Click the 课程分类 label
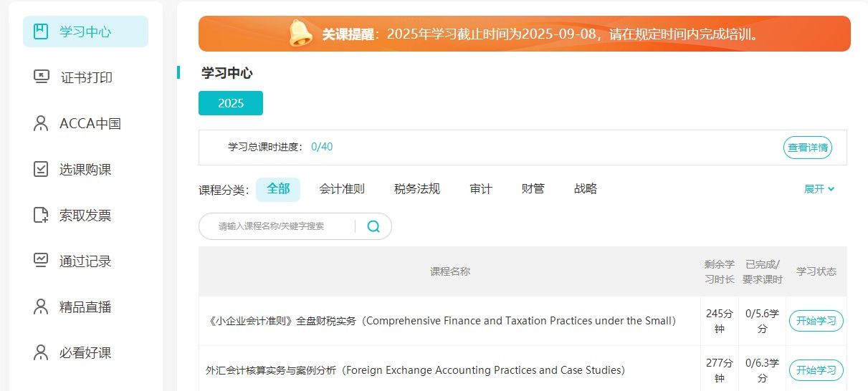The height and width of the screenshot is (391, 868). point(224,190)
